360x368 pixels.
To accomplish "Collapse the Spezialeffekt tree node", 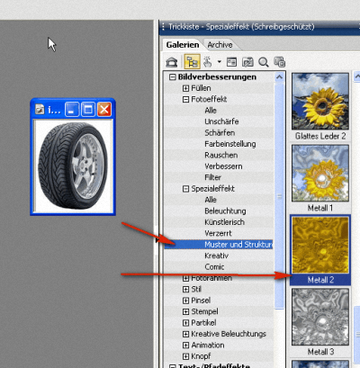I will 186,189.
